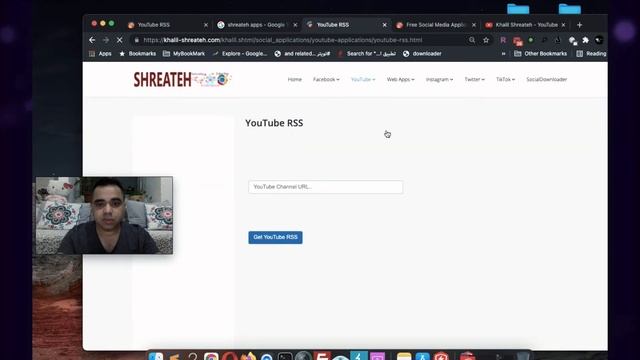640x360 pixels.
Task: Expand the TikTok dropdown menu
Action: [505, 80]
